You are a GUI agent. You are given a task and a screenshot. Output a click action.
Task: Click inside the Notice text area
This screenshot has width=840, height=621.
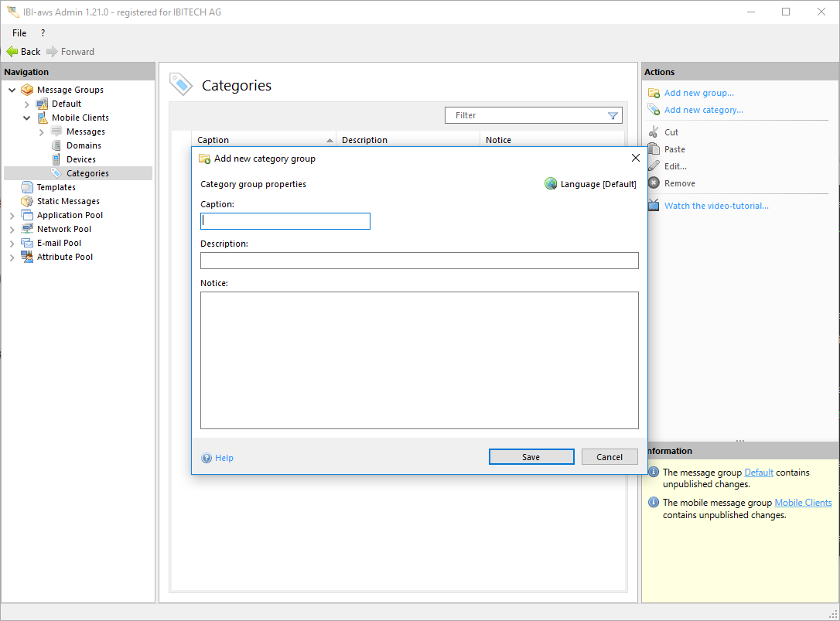418,360
